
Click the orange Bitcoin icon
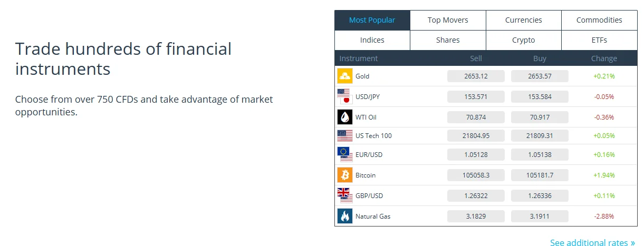344,175
